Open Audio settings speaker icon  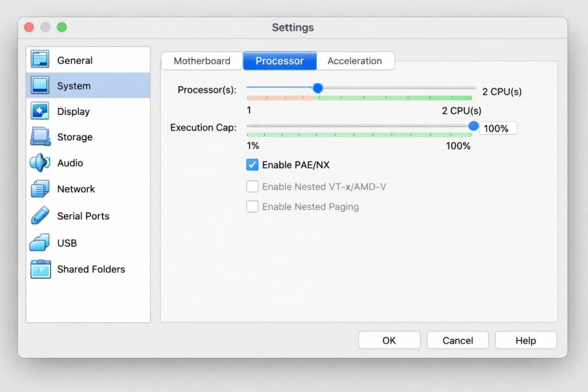click(40, 163)
